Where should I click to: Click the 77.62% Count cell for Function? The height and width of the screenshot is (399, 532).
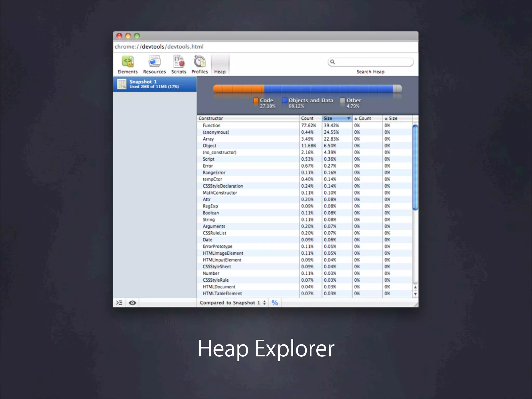coord(310,125)
